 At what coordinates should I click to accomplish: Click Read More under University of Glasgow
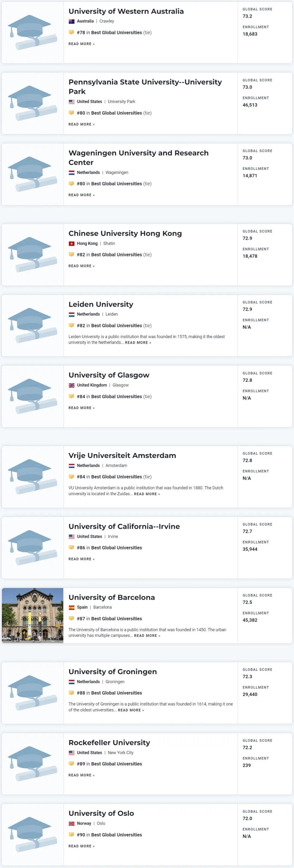click(81, 408)
